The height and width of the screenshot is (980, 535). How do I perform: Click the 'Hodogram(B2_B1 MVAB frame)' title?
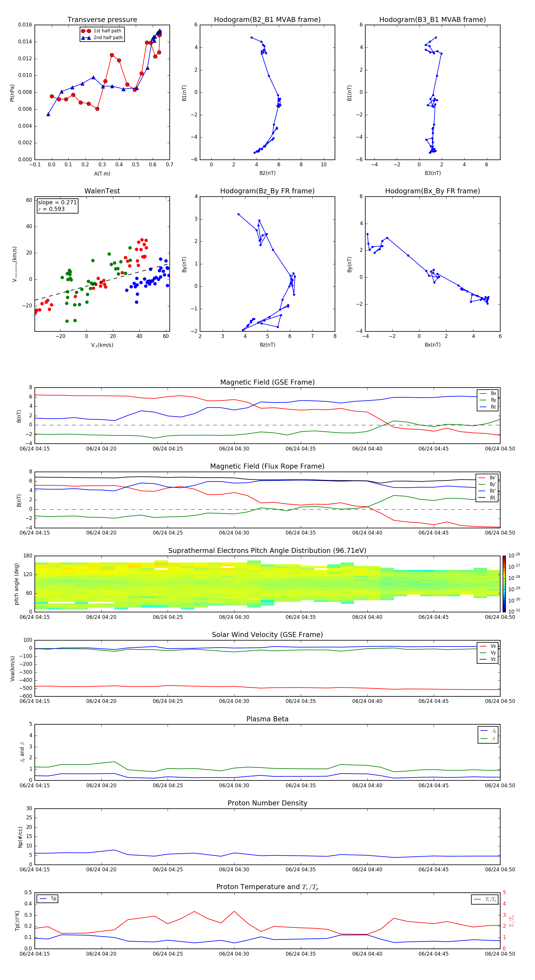[x=267, y=20]
